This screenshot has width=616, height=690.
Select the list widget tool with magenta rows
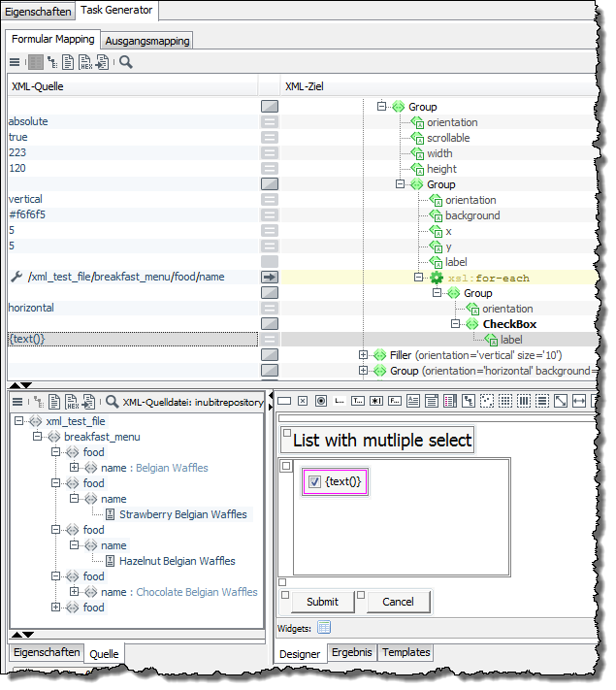(x=450, y=401)
